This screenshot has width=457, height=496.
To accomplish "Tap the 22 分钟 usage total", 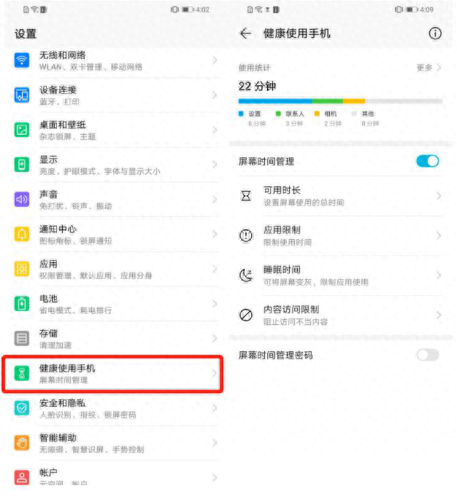I will (x=257, y=86).
